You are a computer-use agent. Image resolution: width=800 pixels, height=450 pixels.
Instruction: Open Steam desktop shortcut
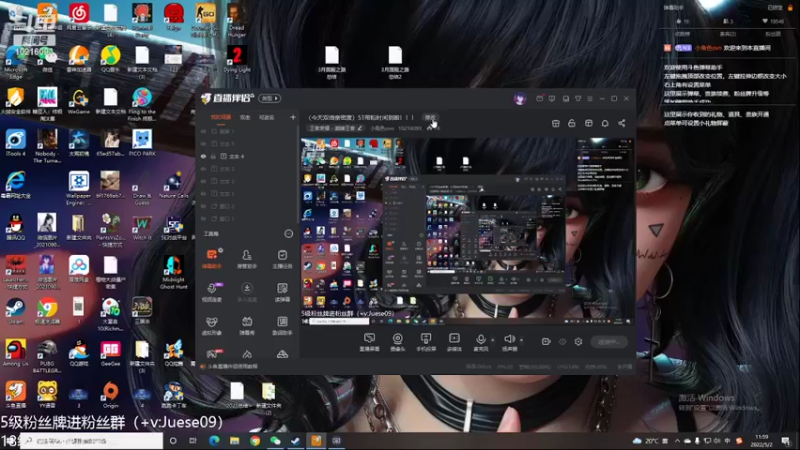click(15, 311)
